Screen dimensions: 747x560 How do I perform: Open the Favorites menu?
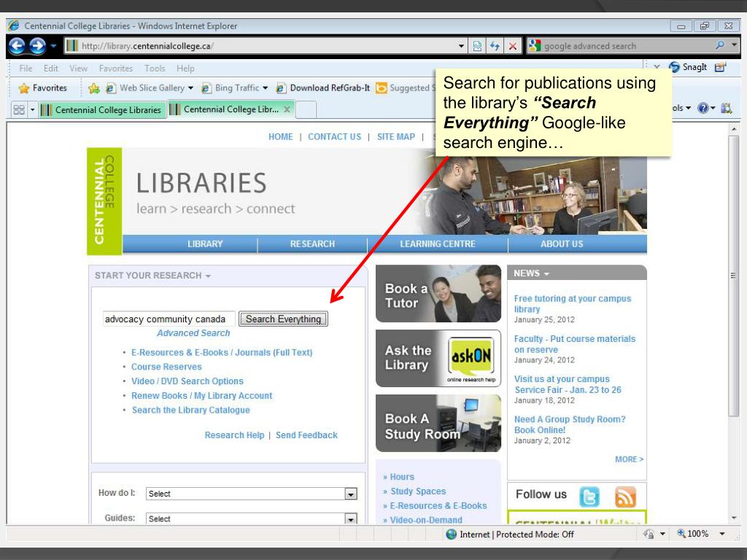[116, 68]
